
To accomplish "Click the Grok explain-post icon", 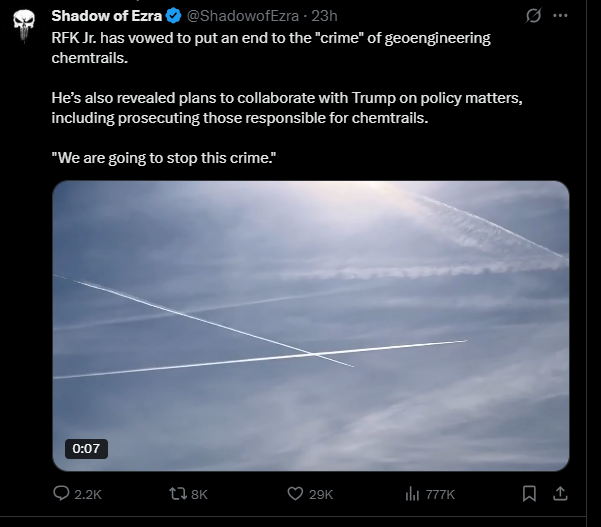I will tap(534, 16).
